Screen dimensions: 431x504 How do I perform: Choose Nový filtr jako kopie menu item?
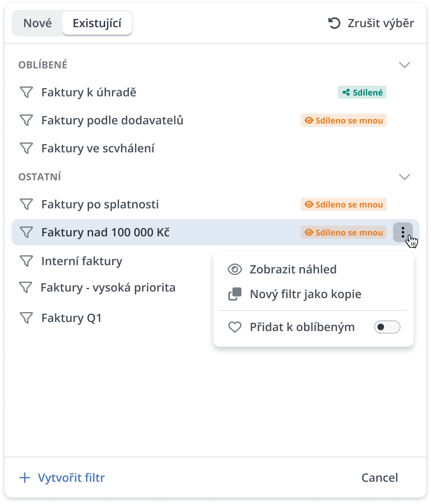[x=305, y=294]
